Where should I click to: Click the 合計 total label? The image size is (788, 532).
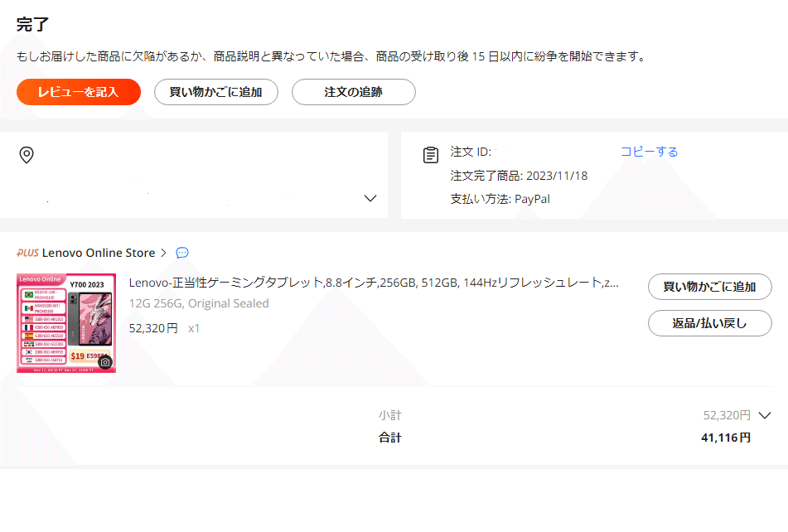click(390, 438)
